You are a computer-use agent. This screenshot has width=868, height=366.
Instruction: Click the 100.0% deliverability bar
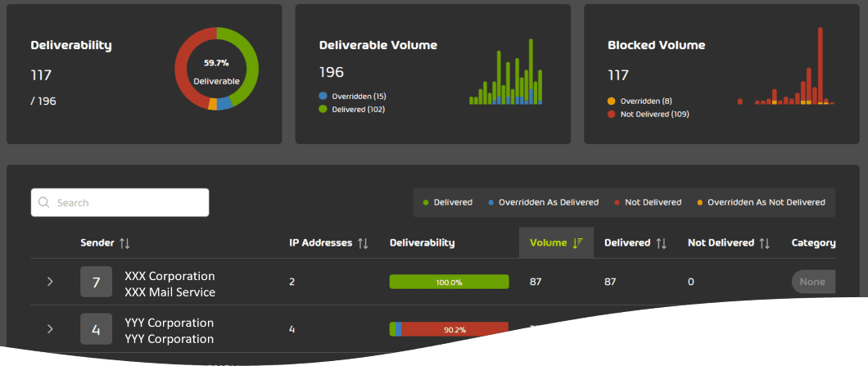coord(449,282)
